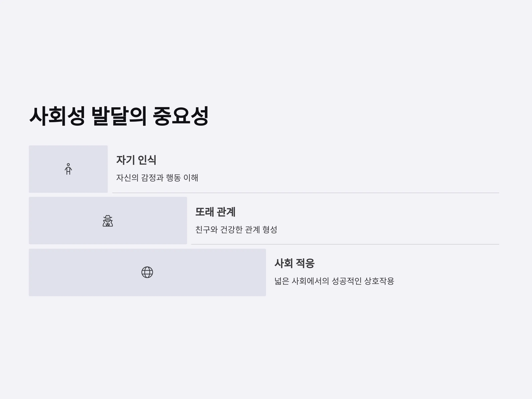Click the standing person icon
The image size is (532, 399).
68,169
